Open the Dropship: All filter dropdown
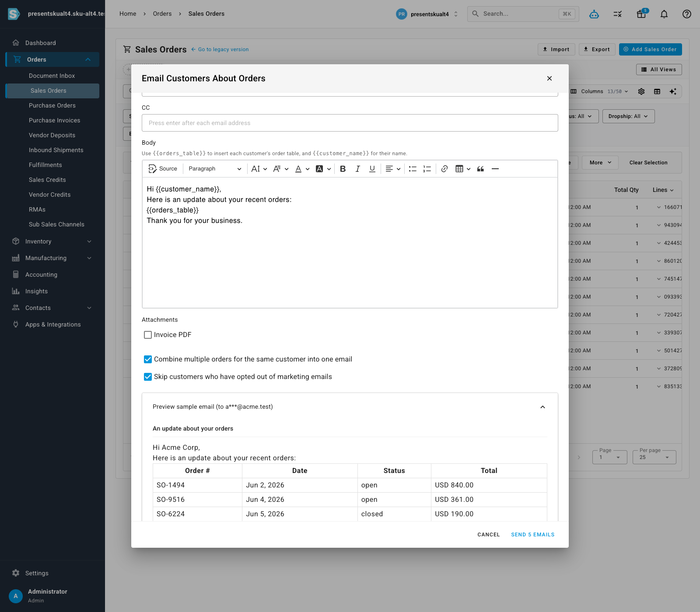Screen dimensions: 700x612 628,116
